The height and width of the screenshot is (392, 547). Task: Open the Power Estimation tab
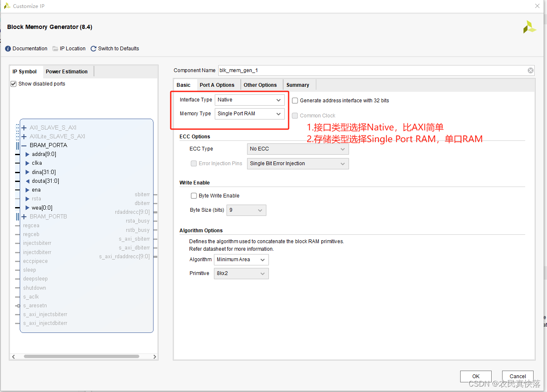click(x=67, y=72)
